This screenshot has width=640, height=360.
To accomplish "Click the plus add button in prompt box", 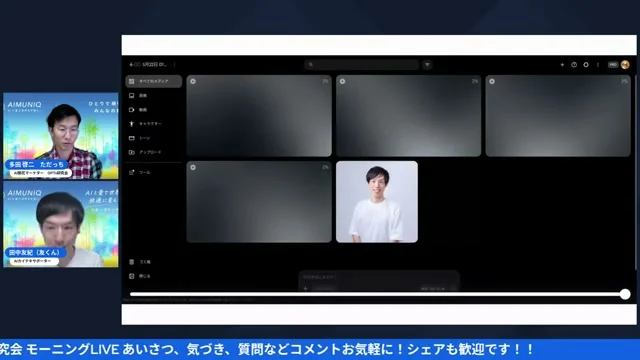I will click(x=305, y=288).
